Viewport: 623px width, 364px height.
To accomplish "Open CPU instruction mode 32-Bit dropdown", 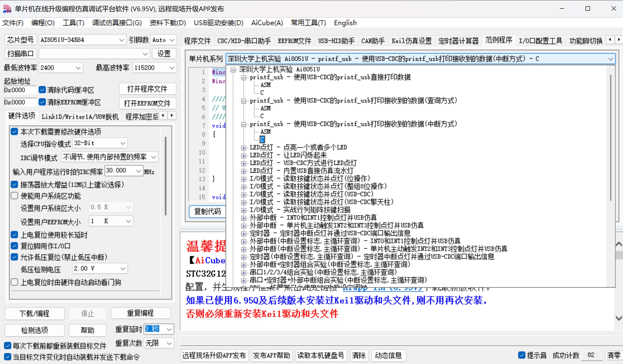I will click(100, 143).
